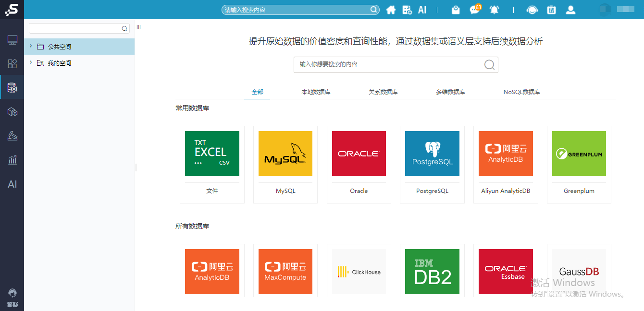Click the AI icon in top bar
The height and width of the screenshot is (311, 644).
tap(422, 10)
